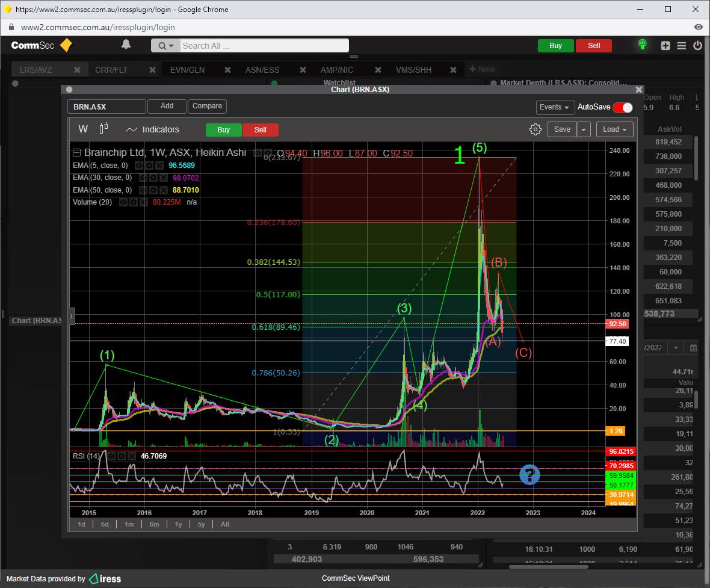Open settings for EMA (50, close, 0)
710x588 pixels.
(x=154, y=190)
